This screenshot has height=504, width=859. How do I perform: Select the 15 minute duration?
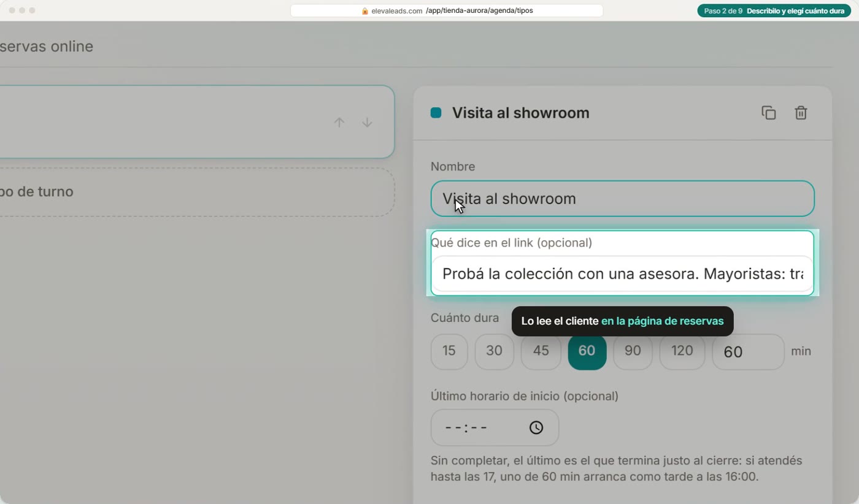[x=449, y=351]
